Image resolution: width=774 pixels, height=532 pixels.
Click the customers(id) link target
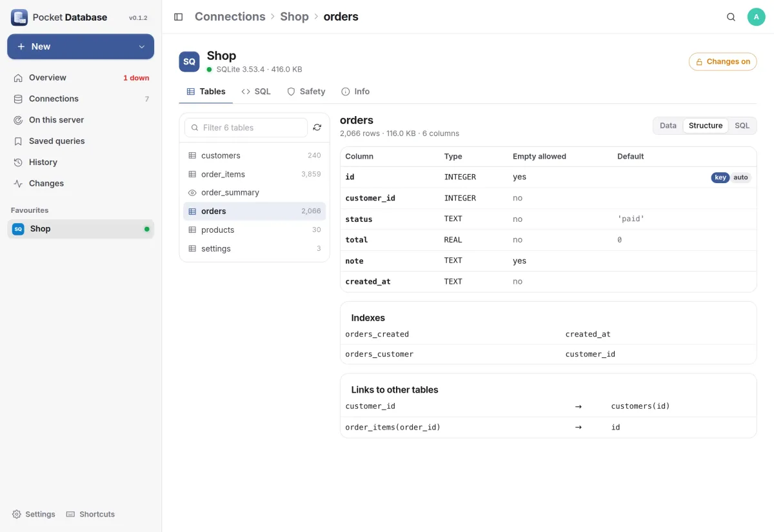tap(640, 406)
